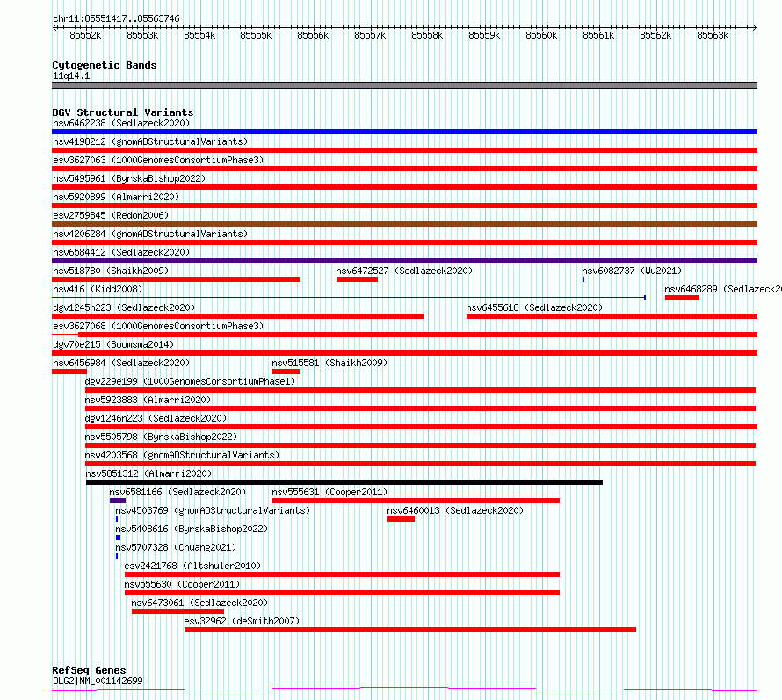Open nsv6473061 (Sedlazeck2020) label
The height and width of the screenshot is (700, 782).
[199, 603]
